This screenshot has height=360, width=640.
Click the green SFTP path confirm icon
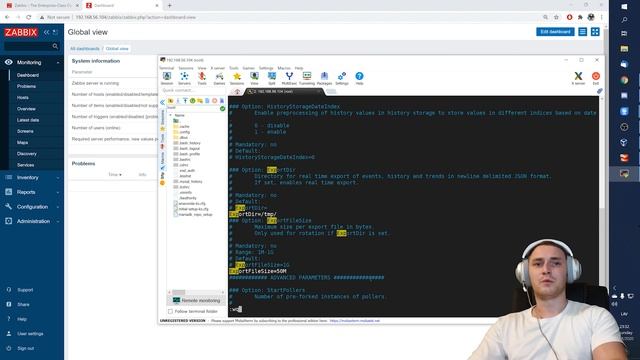coord(222,109)
